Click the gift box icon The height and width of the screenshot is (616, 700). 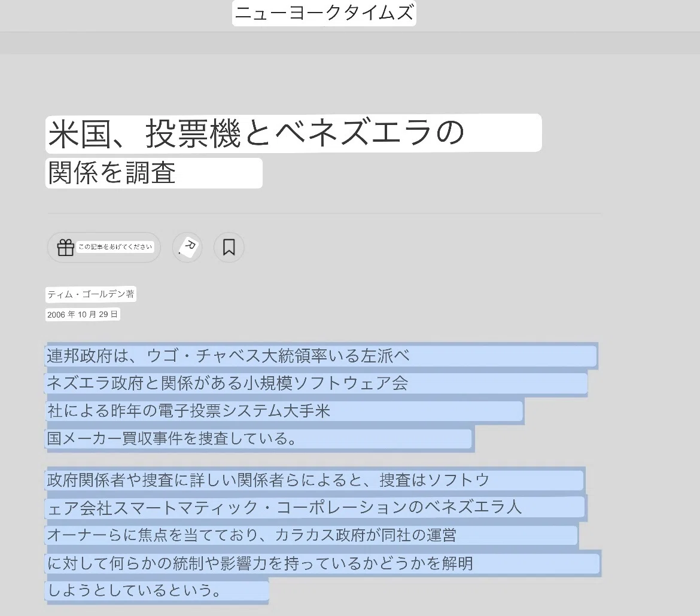66,247
